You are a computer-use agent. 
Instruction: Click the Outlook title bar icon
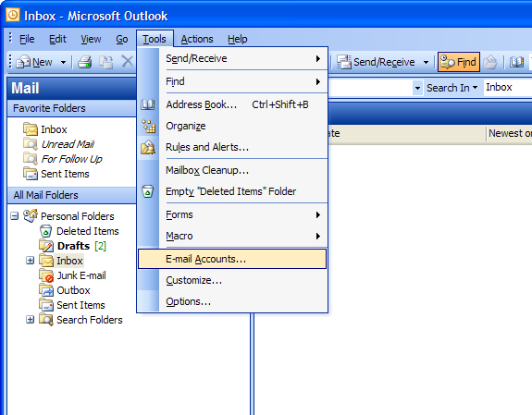pyautogui.click(x=13, y=16)
